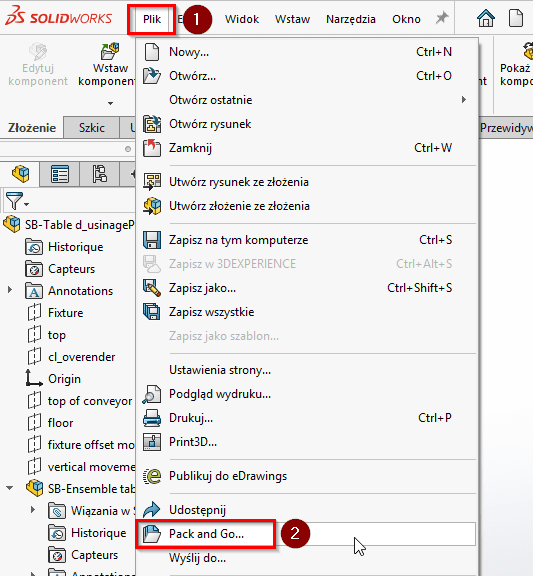Choose Pack and Go... entry

click(x=307, y=534)
